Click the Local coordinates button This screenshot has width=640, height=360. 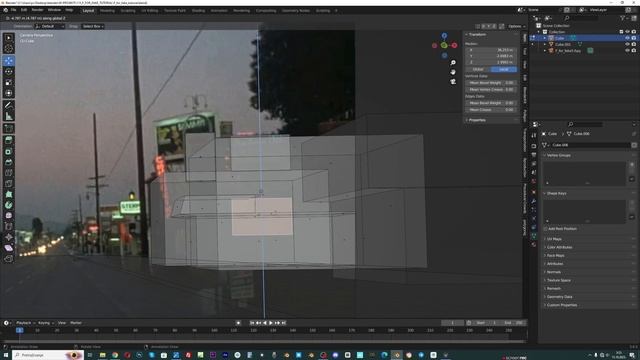(x=504, y=69)
